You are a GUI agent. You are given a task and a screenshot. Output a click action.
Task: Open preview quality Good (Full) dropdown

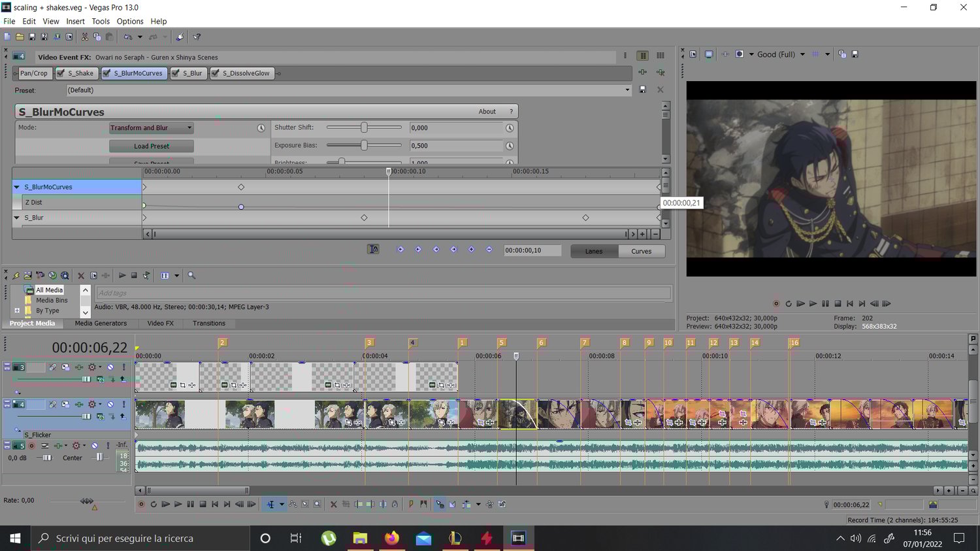click(x=802, y=54)
